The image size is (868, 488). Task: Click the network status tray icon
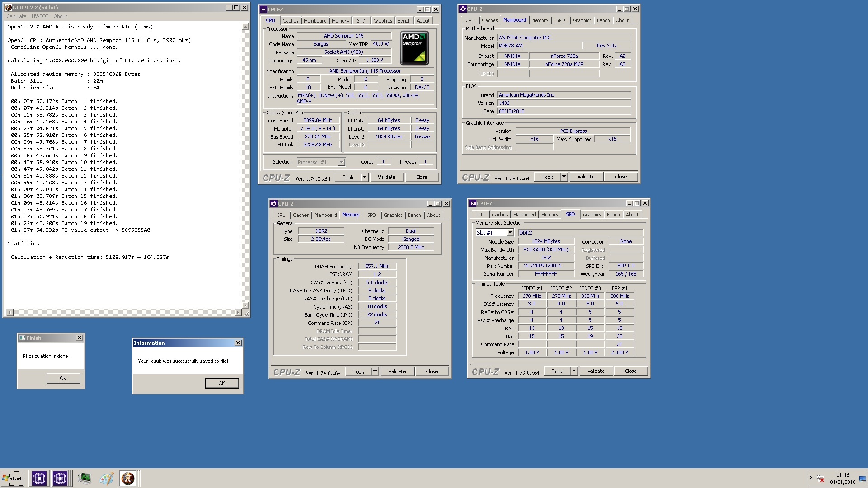pyautogui.click(x=821, y=479)
